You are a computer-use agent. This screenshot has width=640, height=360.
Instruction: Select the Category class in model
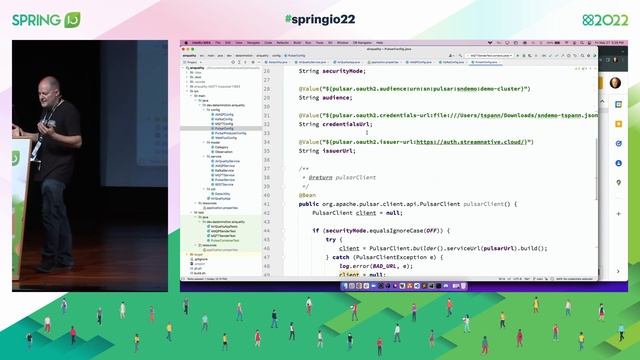pyautogui.click(x=220, y=147)
